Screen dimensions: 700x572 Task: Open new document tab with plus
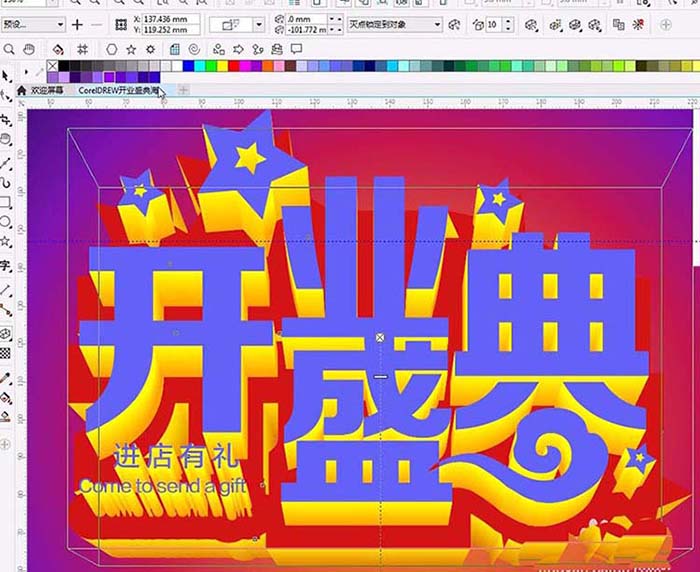(x=183, y=90)
